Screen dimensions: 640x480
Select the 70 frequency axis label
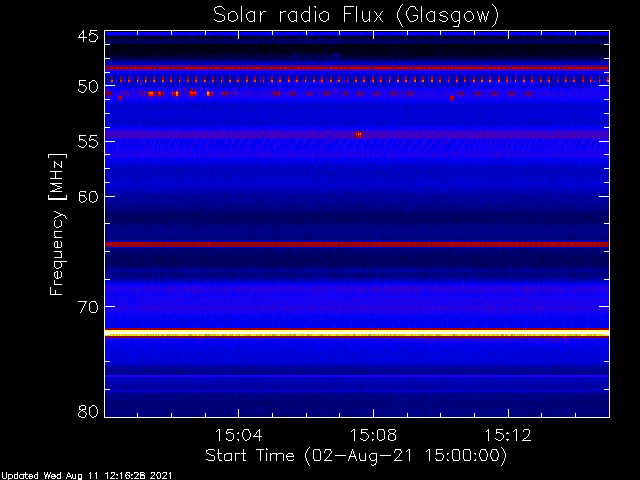[x=88, y=307]
